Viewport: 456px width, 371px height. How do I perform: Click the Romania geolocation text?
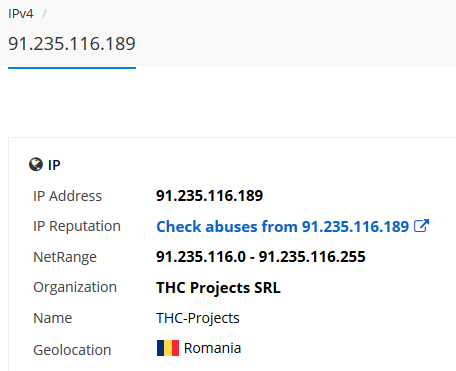click(212, 348)
